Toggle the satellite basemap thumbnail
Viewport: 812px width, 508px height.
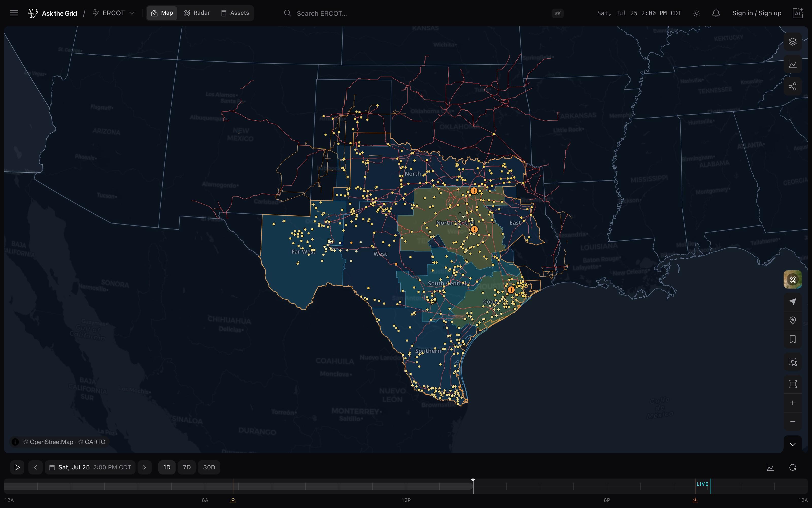(792, 280)
